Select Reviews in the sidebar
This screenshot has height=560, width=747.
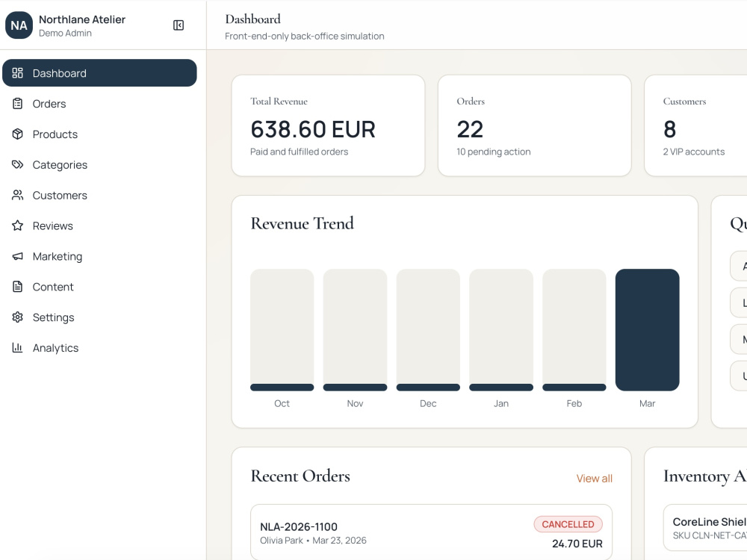[x=99, y=225]
